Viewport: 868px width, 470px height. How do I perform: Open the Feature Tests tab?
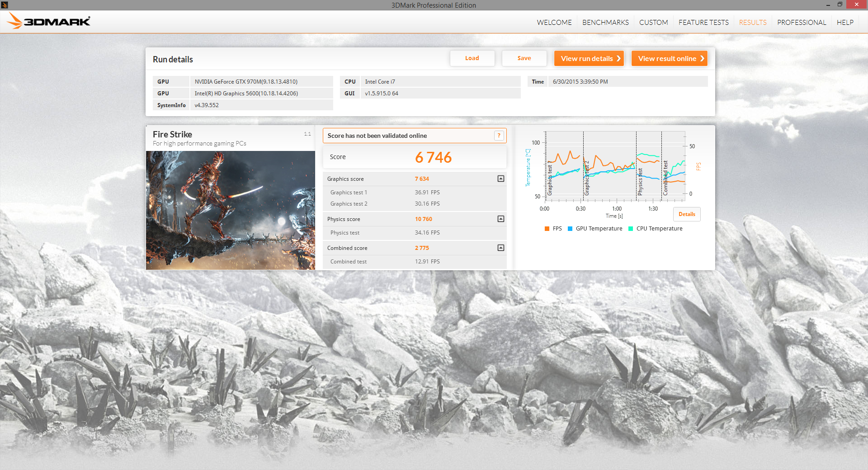703,22
